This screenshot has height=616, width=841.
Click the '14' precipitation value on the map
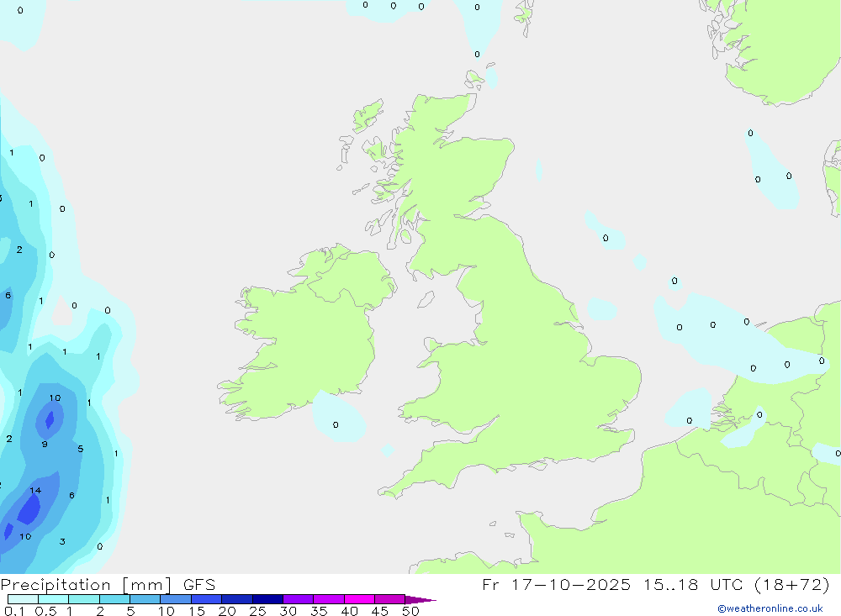point(35,490)
